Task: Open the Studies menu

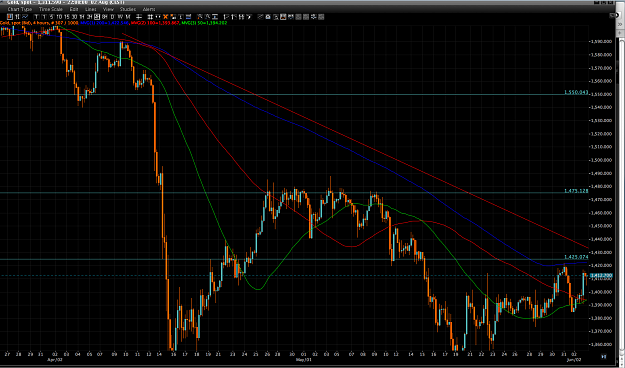Action: (x=128, y=9)
